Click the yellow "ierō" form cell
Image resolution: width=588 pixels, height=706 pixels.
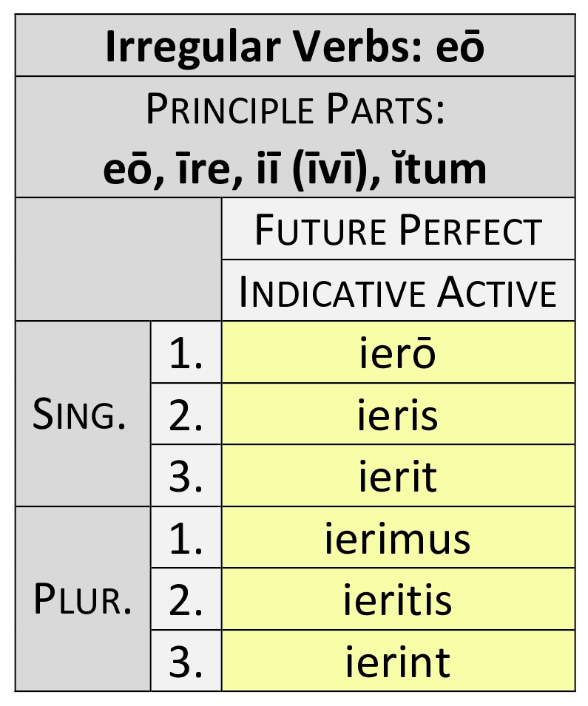pos(398,353)
